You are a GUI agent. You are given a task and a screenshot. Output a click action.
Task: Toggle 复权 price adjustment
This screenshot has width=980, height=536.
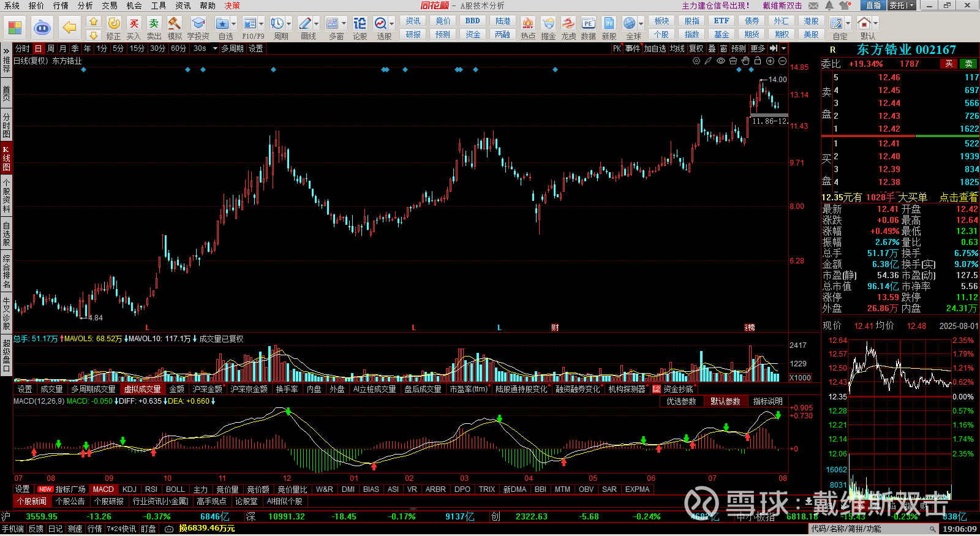click(x=696, y=48)
